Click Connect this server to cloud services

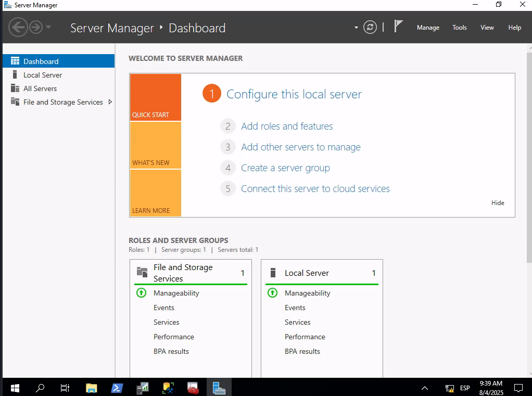315,189
